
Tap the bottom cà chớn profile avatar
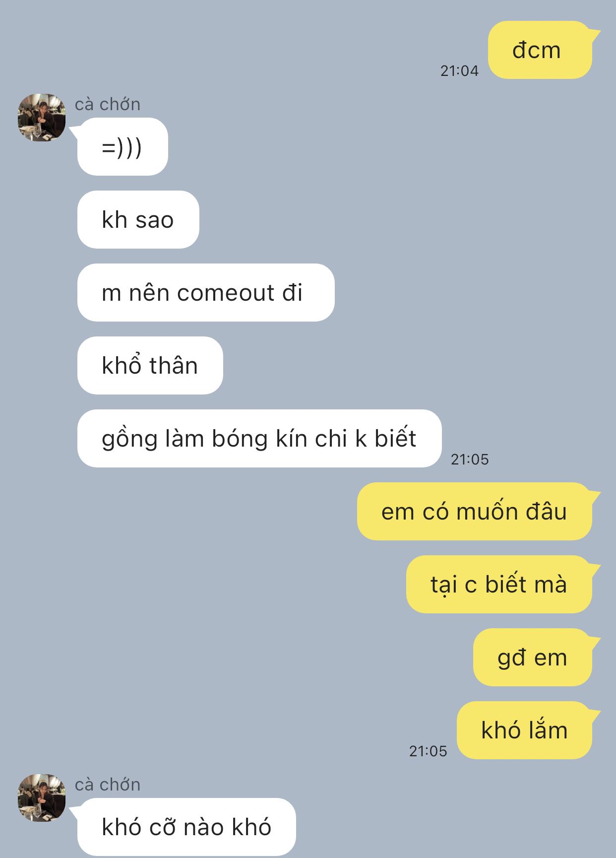pyautogui.click(x=42, y=798)
